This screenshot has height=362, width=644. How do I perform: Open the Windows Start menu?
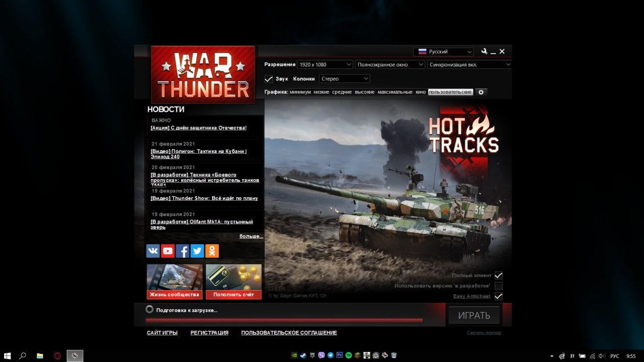8,355
